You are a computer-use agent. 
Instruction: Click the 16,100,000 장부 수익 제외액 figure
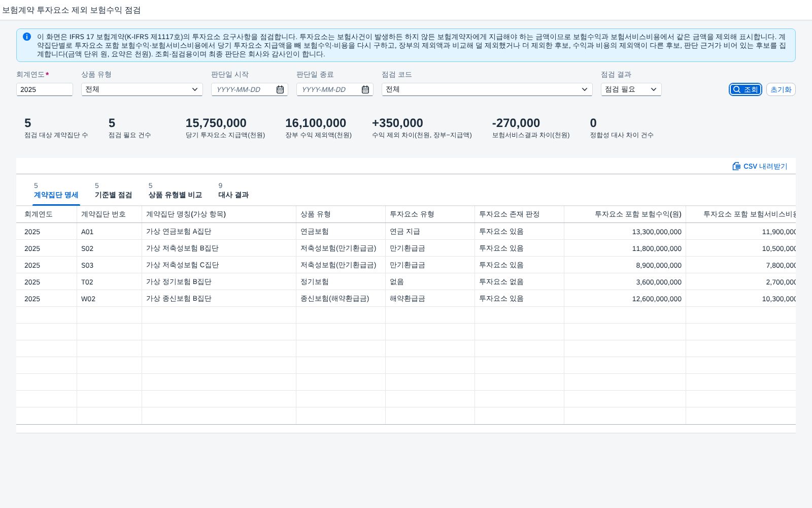click(x=316, y=123)
